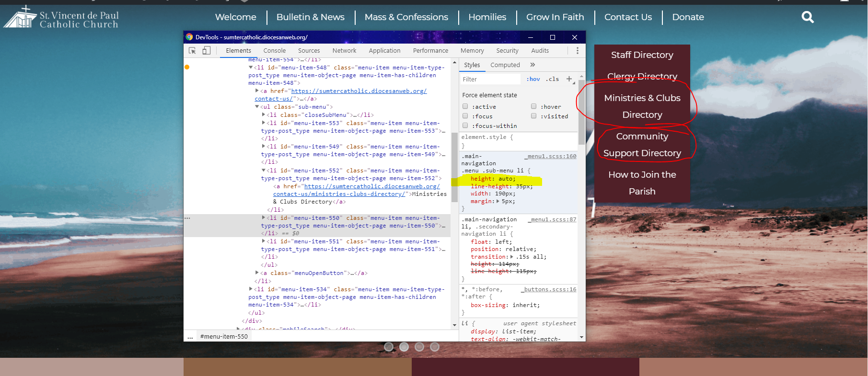The image size is (868, 376).
Task: Select the second slideshow indicator dot
Action: 404,347
